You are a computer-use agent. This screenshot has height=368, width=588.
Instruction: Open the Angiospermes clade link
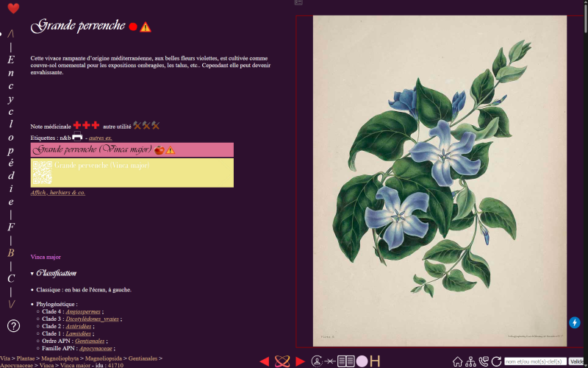(x=83, y=311)
